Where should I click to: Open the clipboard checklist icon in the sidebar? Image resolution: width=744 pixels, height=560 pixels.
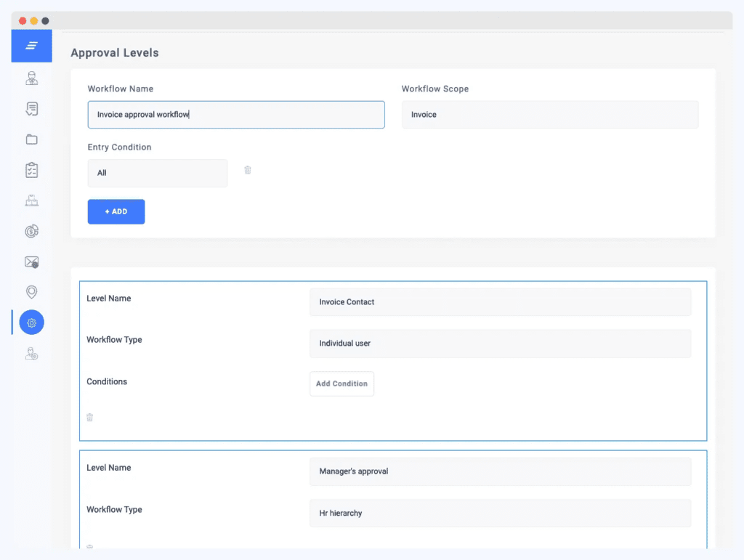click(32, 170)
